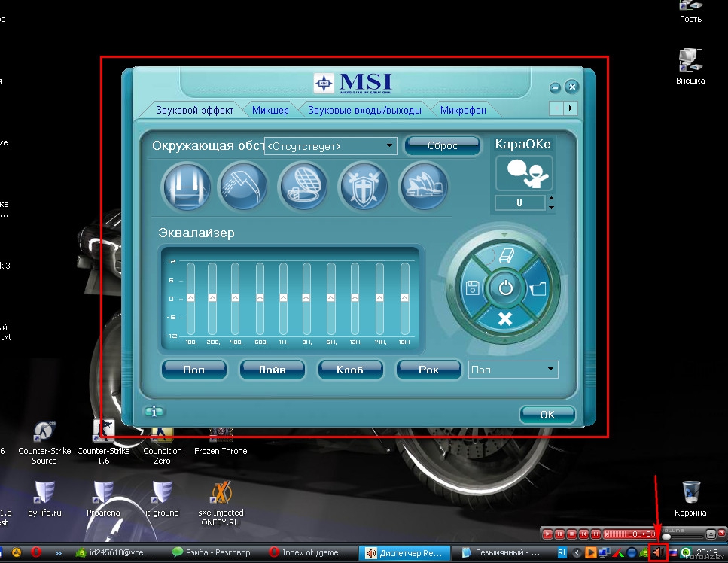Click the 1K equalizer slider handle
Image resolution: width=728 pixels, height=563 pixels.
(x=283, y=297)
